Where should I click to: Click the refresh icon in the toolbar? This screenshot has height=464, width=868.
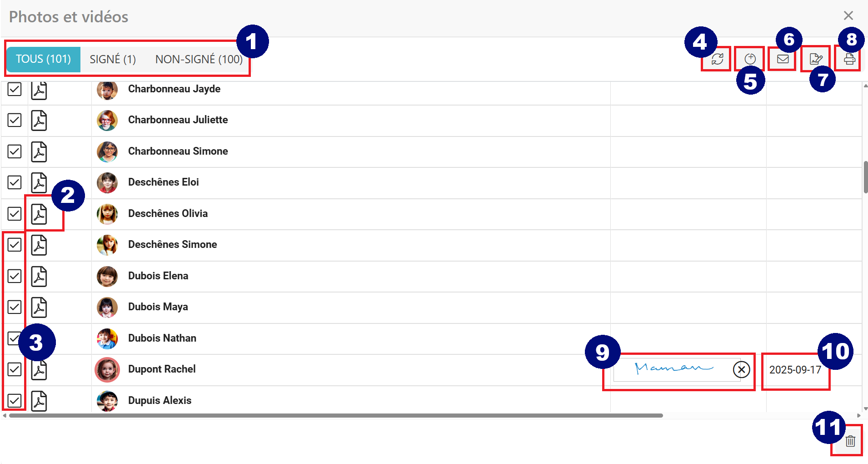click(x=717, y=59)
